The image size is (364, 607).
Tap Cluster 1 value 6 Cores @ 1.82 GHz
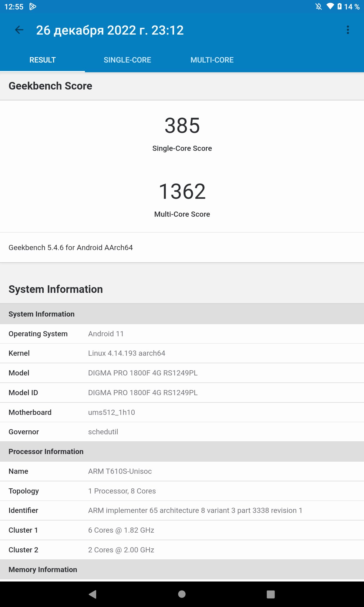121,530
